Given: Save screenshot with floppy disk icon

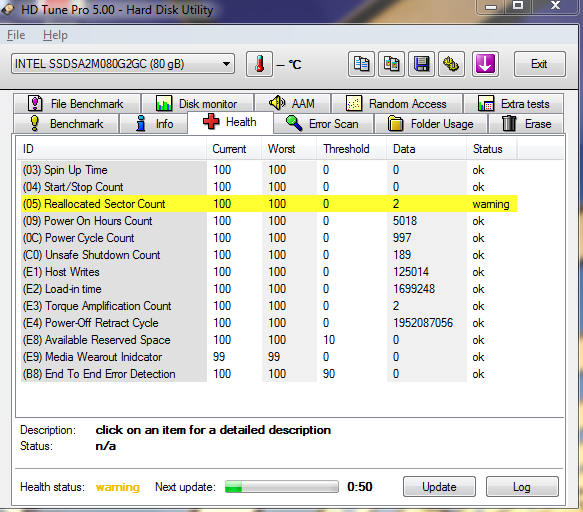Looking at the screenshot, I should tap(421, 64).
